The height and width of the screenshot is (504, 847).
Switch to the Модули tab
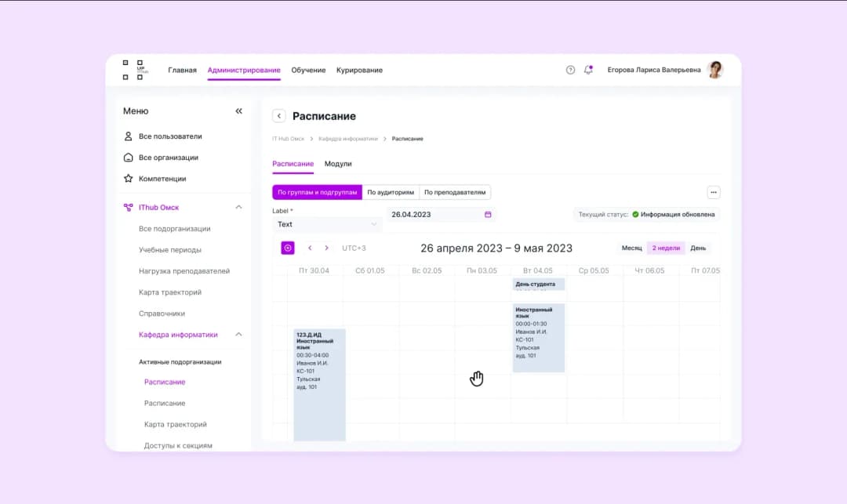tap(337, 164)
